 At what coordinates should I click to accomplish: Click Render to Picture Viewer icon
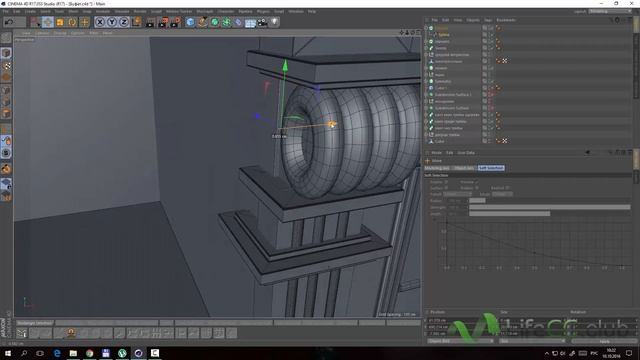163,22
